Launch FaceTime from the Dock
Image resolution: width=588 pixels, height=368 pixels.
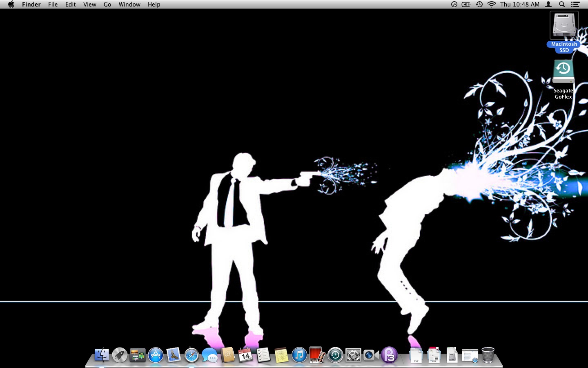pyautogui.click(x=371, y=355)
